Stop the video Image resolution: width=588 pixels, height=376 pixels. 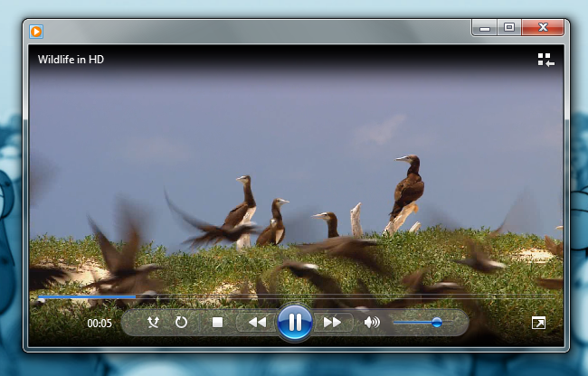click(x=217, y=323)
